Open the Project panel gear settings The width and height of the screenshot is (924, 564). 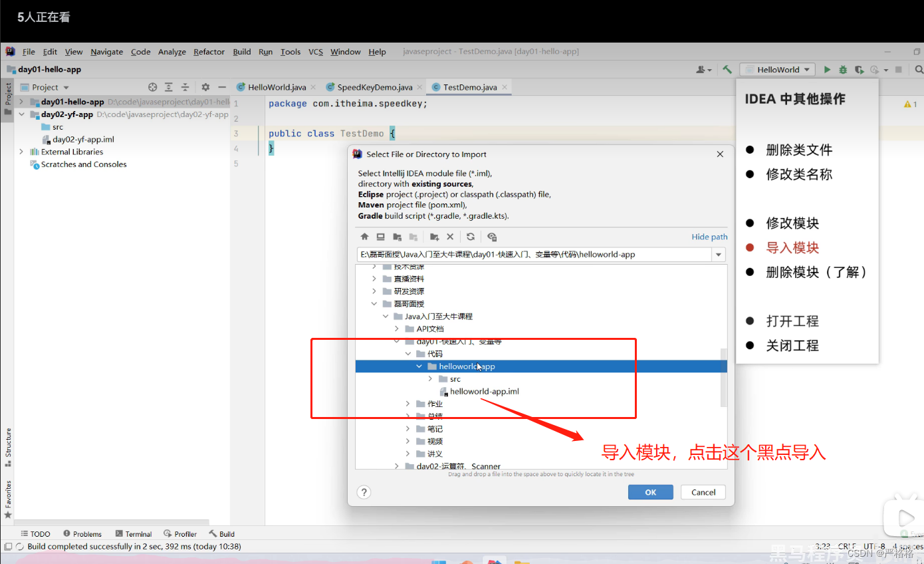point(205,87)
